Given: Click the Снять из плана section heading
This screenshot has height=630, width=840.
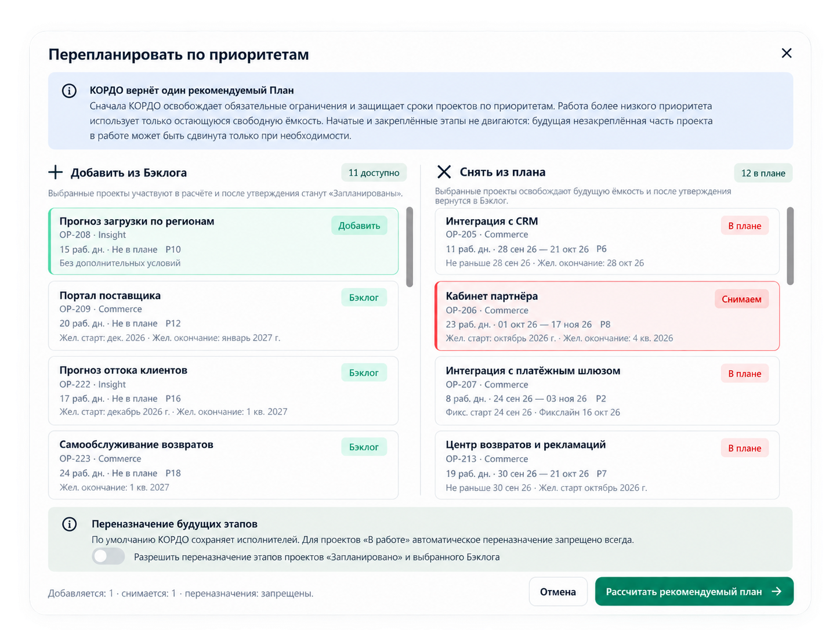Looking at the screenshot, I should (502, 172).
